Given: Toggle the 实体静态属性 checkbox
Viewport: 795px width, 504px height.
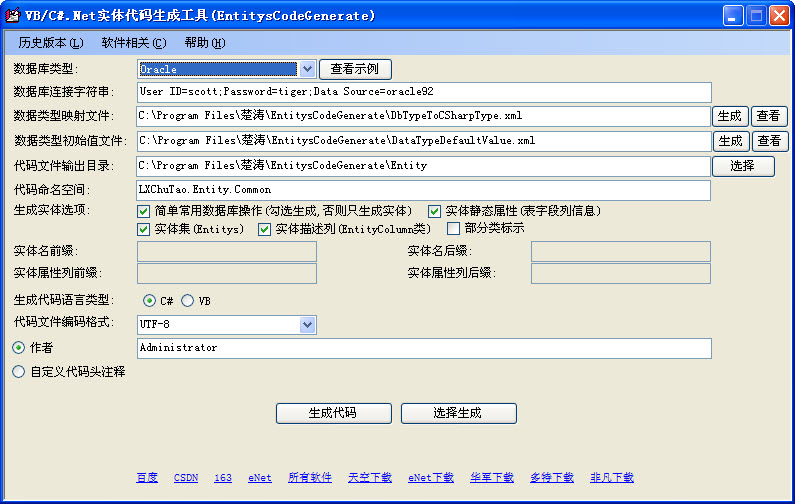Looking at the screenshot, I should pos(434,211).
